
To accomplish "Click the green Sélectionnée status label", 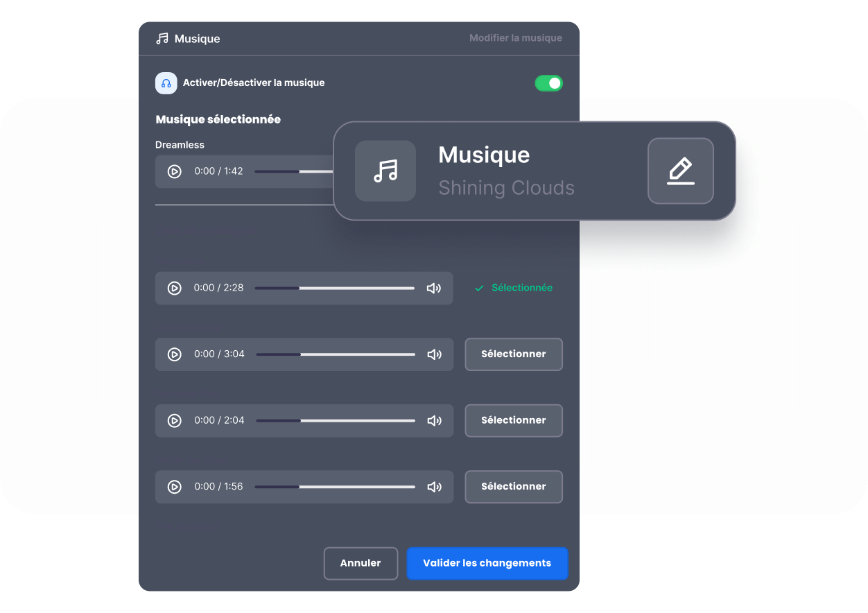I will tap(514, 288).
